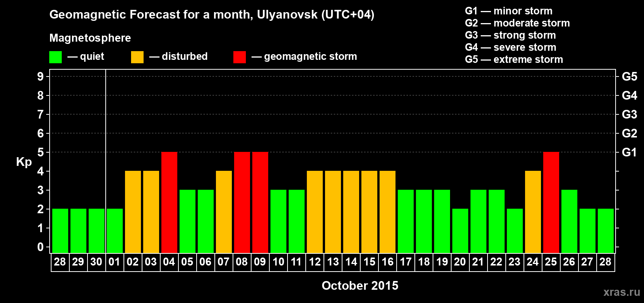
Task: Select the red bar for October 09
Action: (x=260, y=202)
